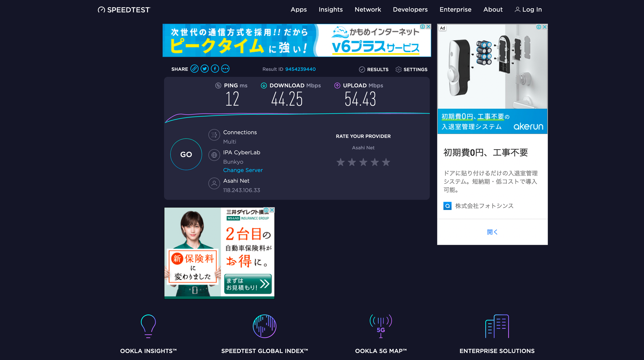Open Ookla 5G Map icon
The height and width of the screenshot is (360, 644).
381,326
